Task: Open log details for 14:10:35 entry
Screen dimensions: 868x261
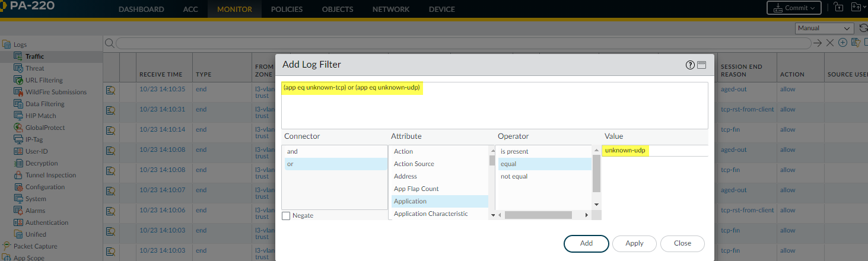Action: (x=110, y=90)
